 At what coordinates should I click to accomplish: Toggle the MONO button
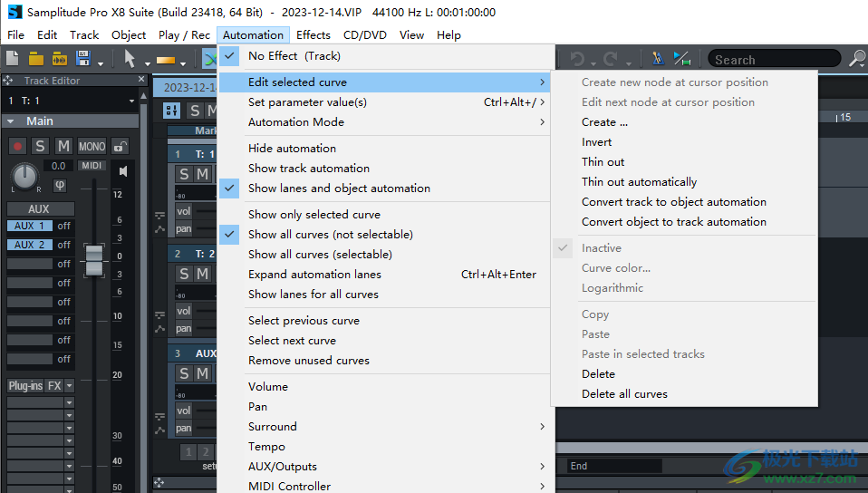coord(92,146)
